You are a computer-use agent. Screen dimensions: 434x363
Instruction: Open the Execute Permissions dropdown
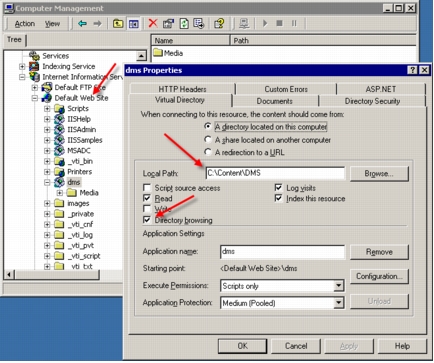pos(339,286)
